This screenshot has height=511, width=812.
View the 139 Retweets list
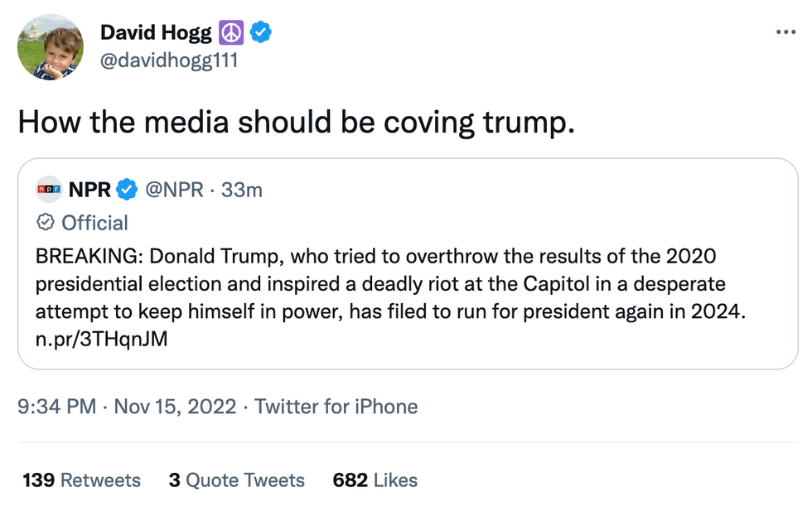click(81, 480)
